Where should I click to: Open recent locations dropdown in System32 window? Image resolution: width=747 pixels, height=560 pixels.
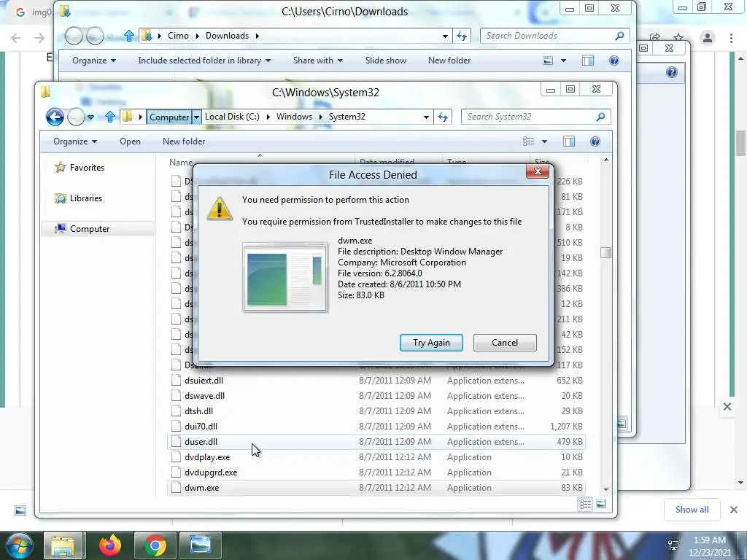90,117
